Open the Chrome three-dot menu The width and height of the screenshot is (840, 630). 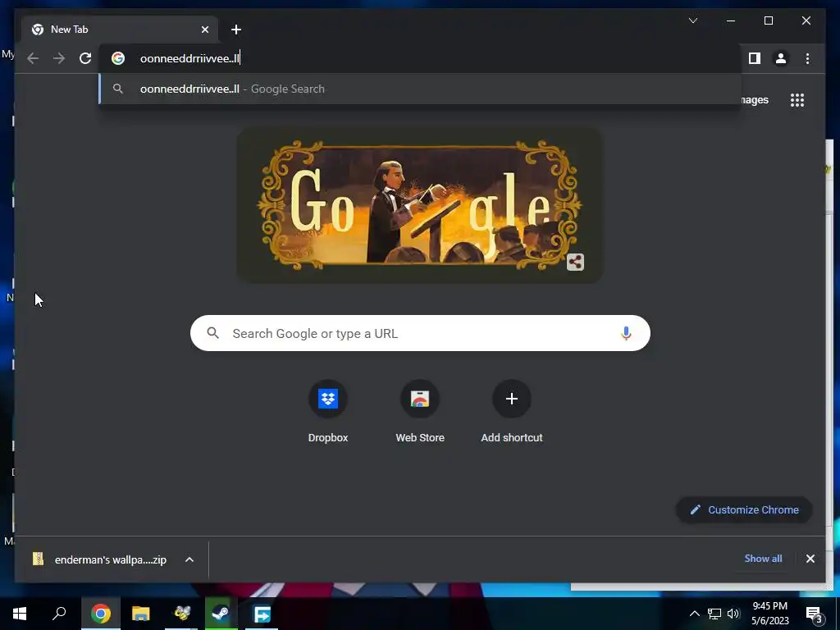pos(807,58)
